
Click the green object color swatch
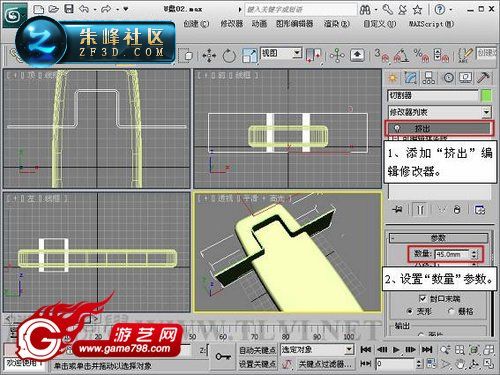pyautogui.click(x=486, y=96)
